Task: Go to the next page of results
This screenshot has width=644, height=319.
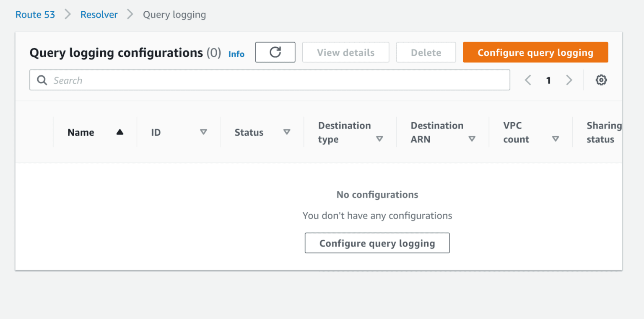Action: tap(569, 80)
